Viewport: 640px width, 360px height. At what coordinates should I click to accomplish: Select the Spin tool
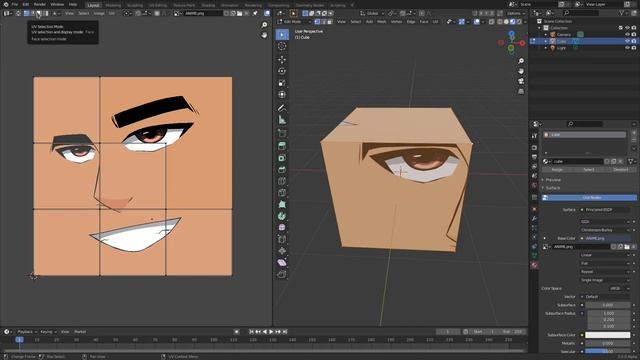(x=282, y=216)
